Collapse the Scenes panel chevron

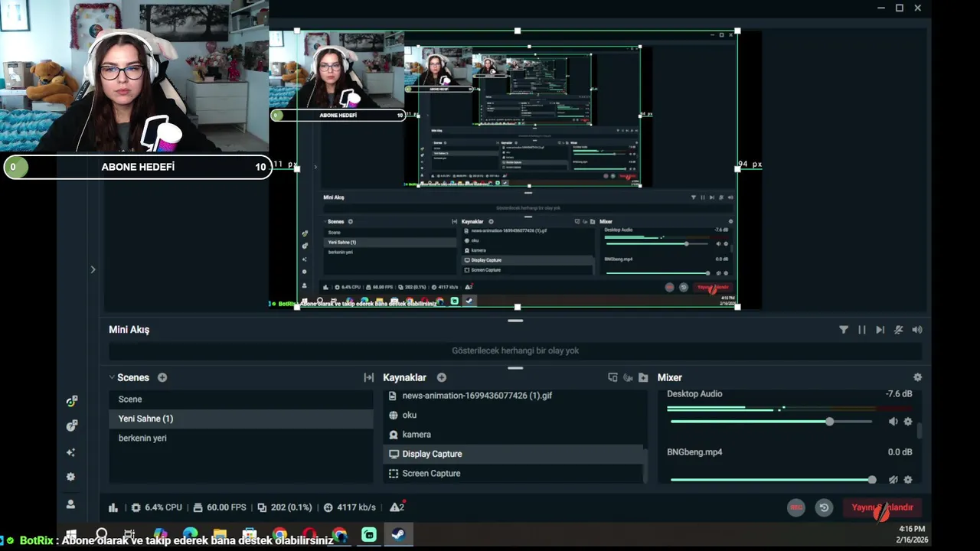coord(112,377)
